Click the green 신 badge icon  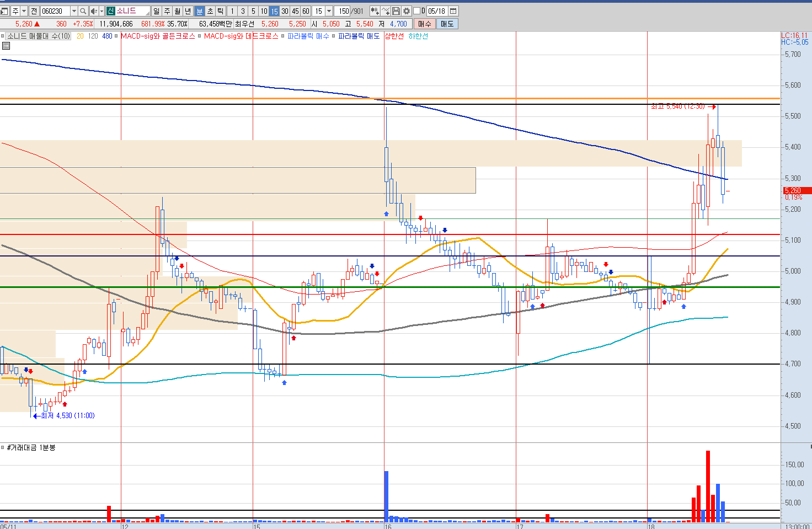(110, 11)
